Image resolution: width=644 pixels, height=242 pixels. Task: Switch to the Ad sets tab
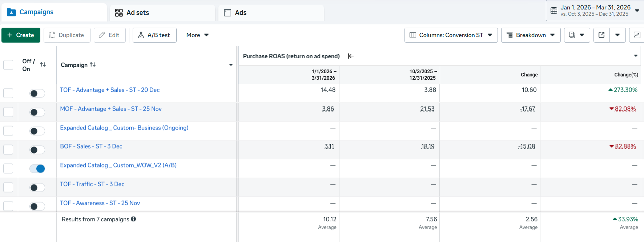(x=162, y=13)
